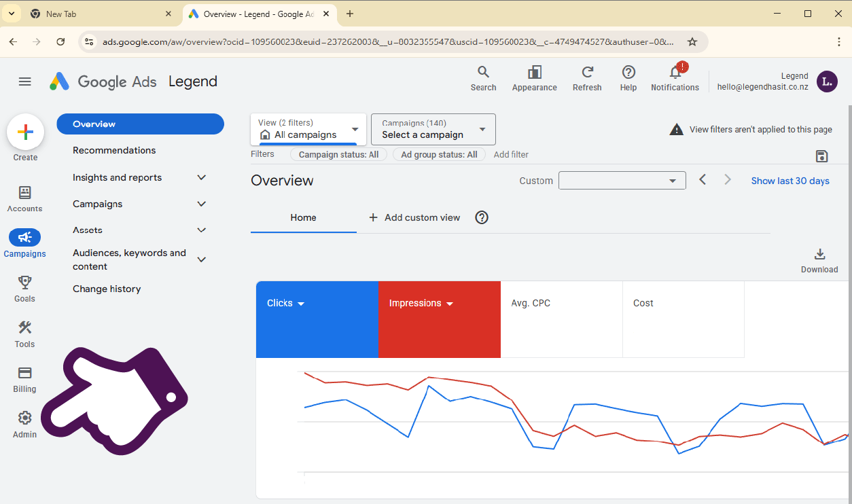
Task: Click the Legend account avatar
Action: (x=827, y=82)
